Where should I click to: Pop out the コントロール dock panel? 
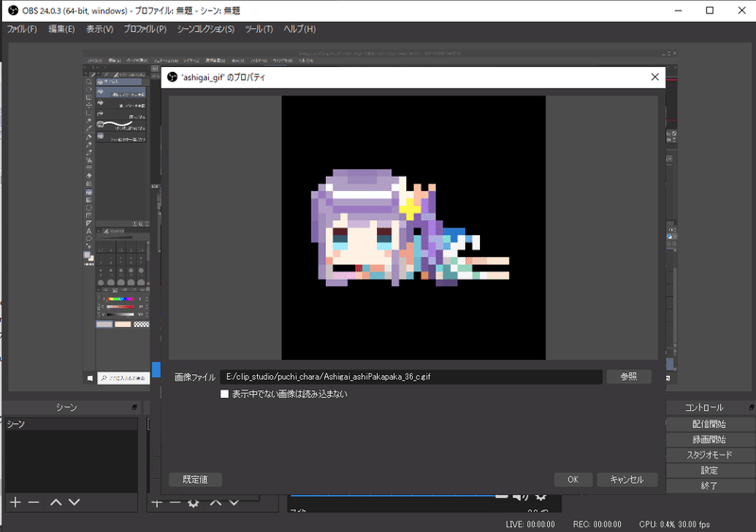click(x=751, y=407)
